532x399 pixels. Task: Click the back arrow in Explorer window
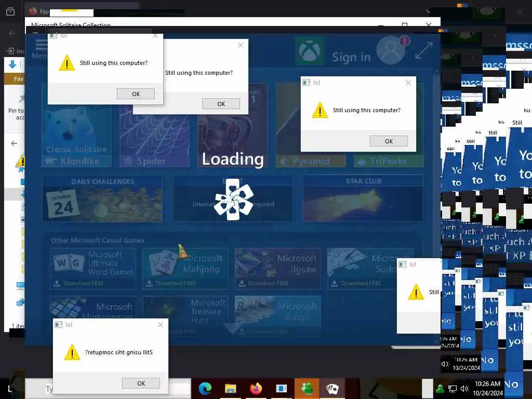(14, 143)
